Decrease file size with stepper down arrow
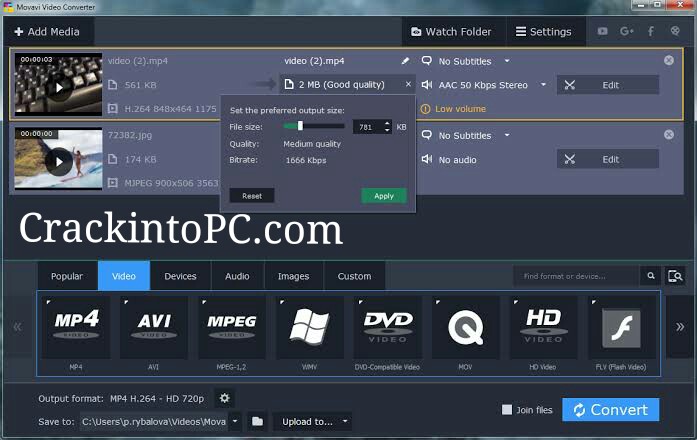697x440 pixels. tap(387, 131)
